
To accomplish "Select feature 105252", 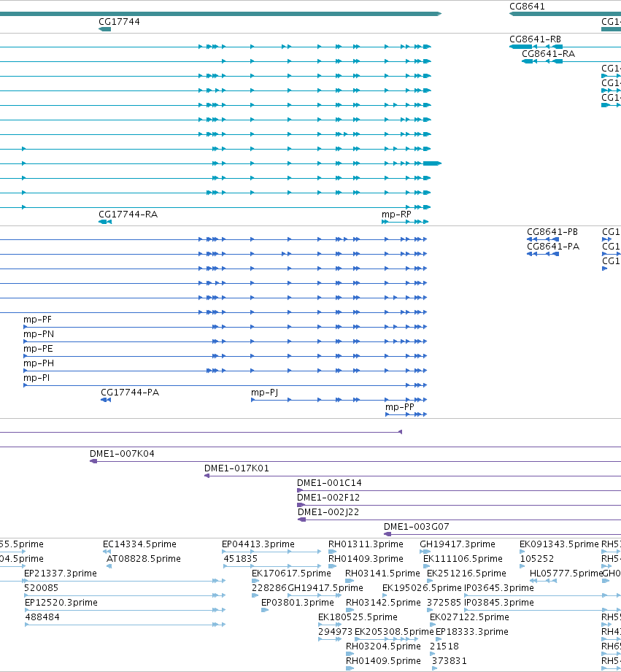I will 537,559.
